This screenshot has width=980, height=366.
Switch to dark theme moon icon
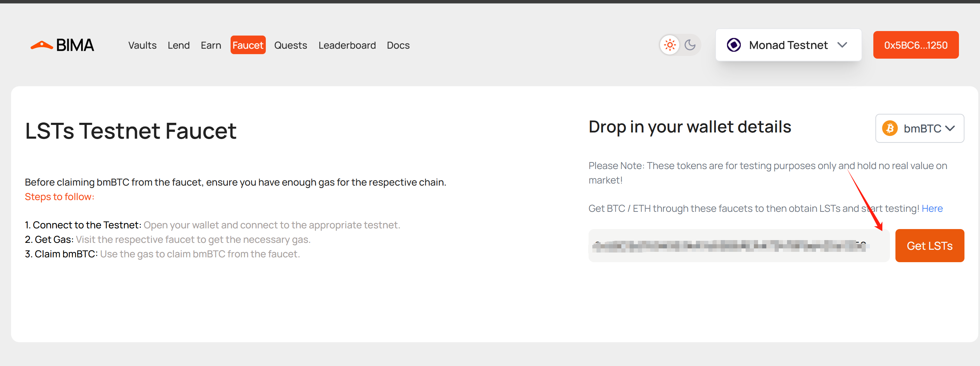click(690, 45)
